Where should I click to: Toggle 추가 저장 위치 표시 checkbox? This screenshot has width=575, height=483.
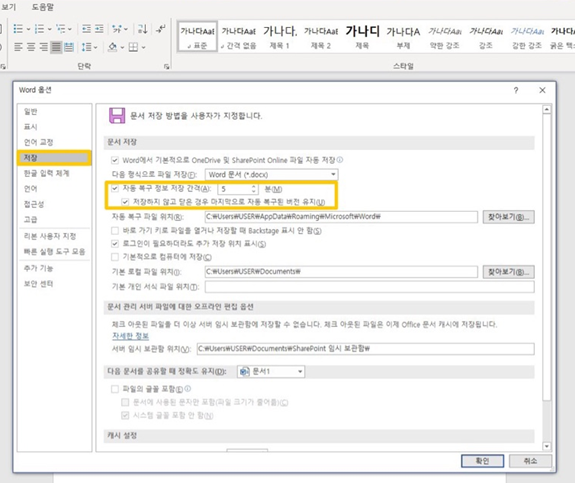(115, 244)
